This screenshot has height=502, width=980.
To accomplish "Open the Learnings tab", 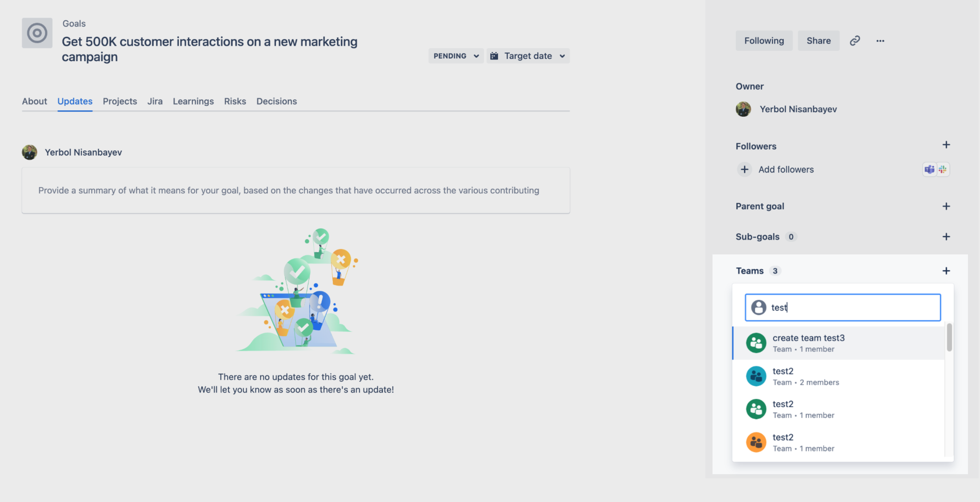I will 193,101.
